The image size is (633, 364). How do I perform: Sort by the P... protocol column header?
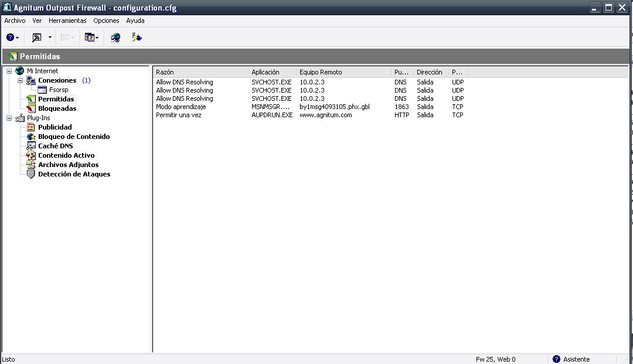point(458,72)
